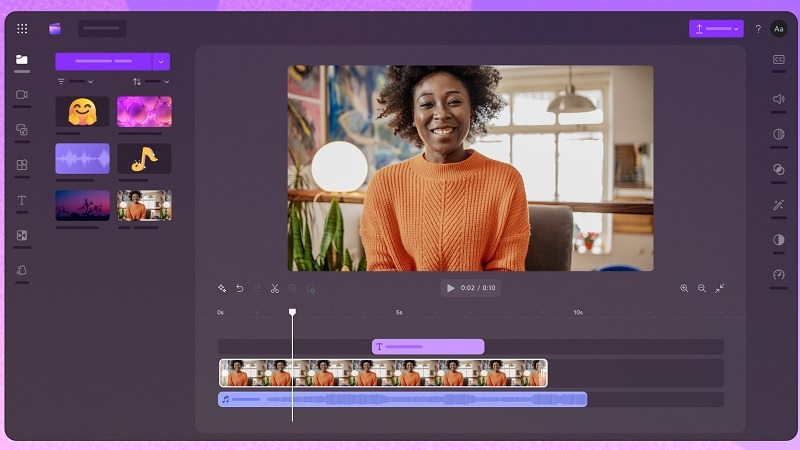Open the help question mark

click(x=758, y=29)
